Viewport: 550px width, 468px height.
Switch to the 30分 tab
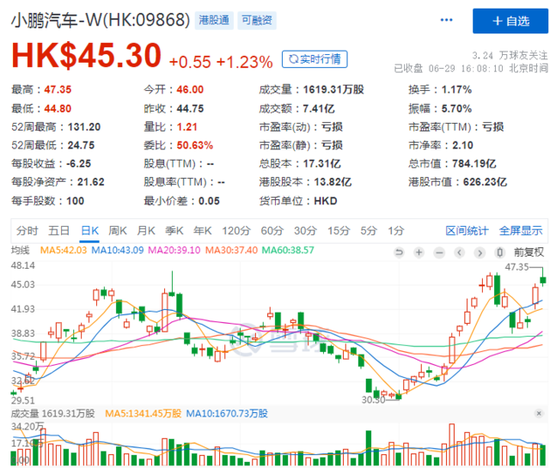pyautogui.click(x=306, y=230)
